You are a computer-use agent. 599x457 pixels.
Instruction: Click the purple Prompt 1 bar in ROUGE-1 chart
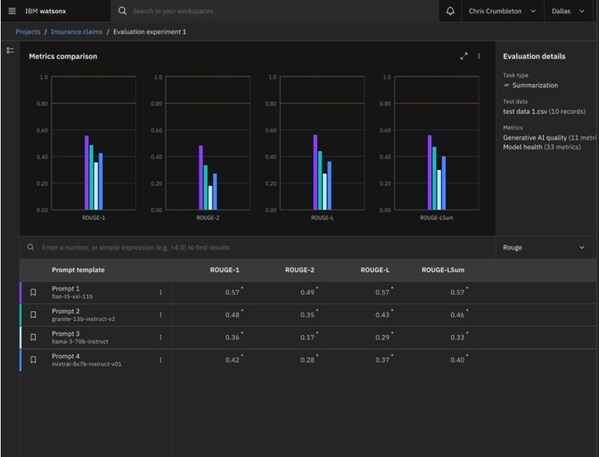87,173
